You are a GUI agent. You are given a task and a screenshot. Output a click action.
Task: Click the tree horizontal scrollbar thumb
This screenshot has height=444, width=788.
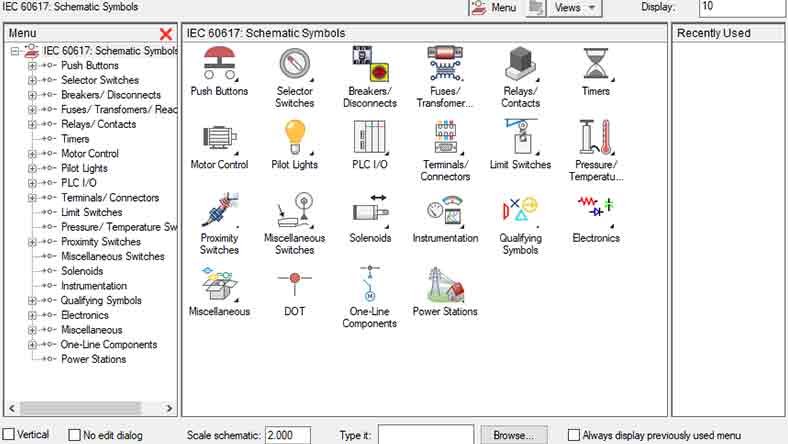pos(80,408)
